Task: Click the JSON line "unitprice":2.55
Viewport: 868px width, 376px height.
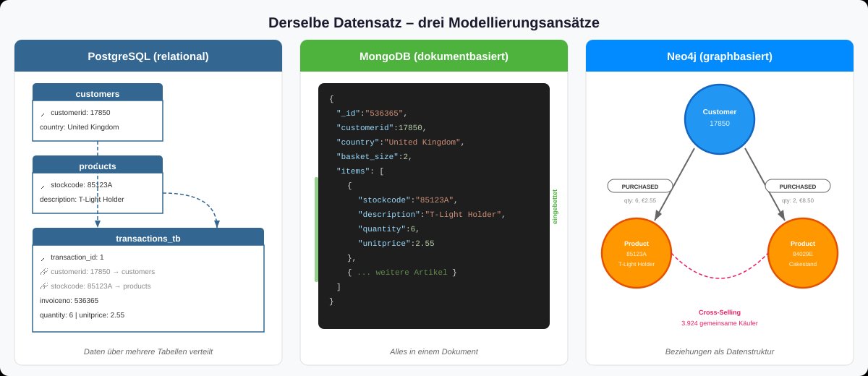Action: (396, 243)
